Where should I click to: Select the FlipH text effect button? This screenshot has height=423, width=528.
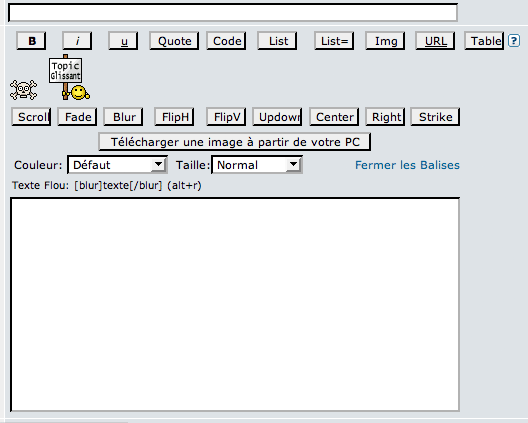174,117
